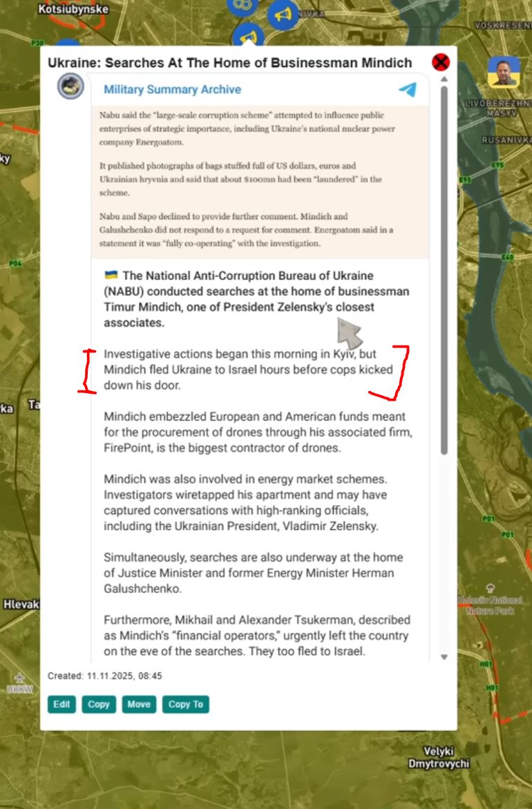Click the paragraph starting 'Investigative actions began'
Viewport: 532px width, 809px height.
(x=248, y=370)
